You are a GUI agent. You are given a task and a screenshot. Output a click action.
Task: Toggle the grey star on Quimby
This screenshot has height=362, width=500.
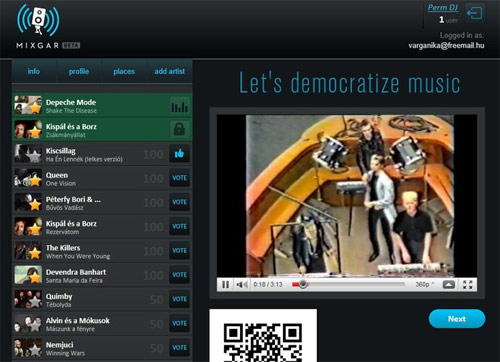[35, 302]
